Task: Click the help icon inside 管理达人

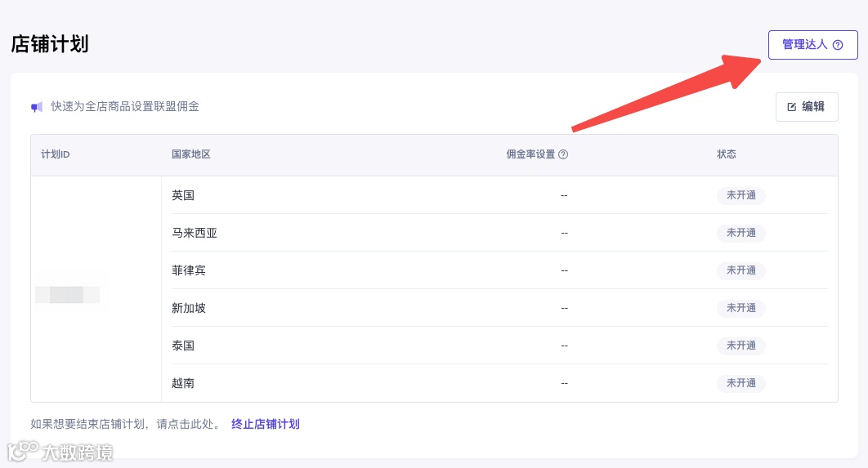Action: (838, 45)
